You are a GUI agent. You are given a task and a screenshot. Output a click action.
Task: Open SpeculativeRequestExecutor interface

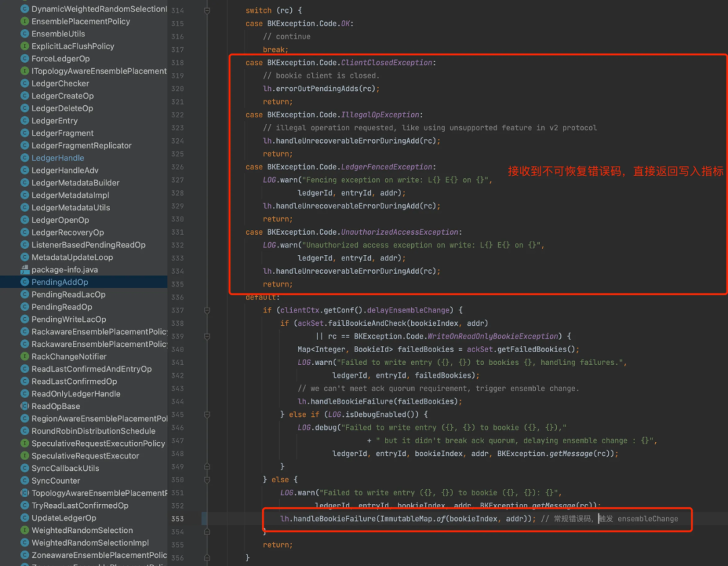coord(85,456)
